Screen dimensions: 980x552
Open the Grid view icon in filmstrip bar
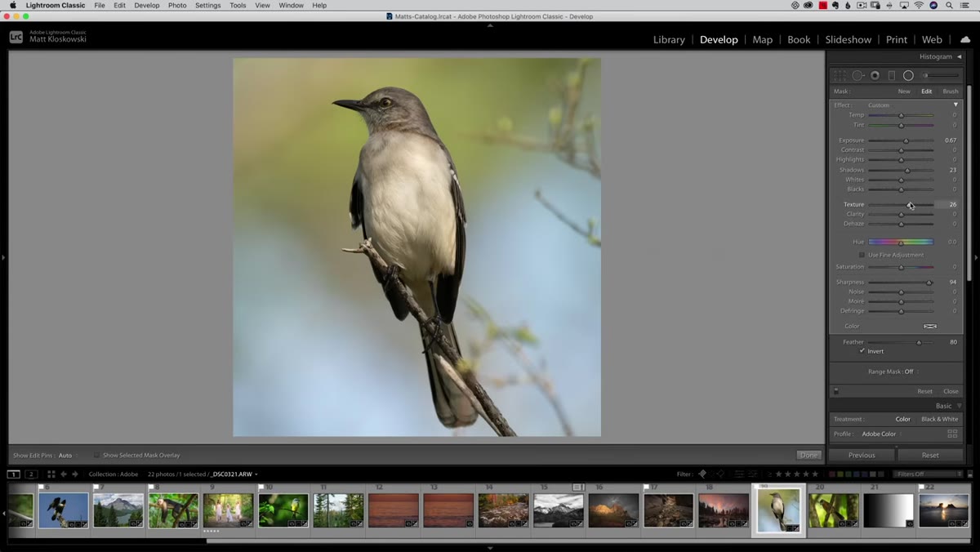(x=51, y=474)
